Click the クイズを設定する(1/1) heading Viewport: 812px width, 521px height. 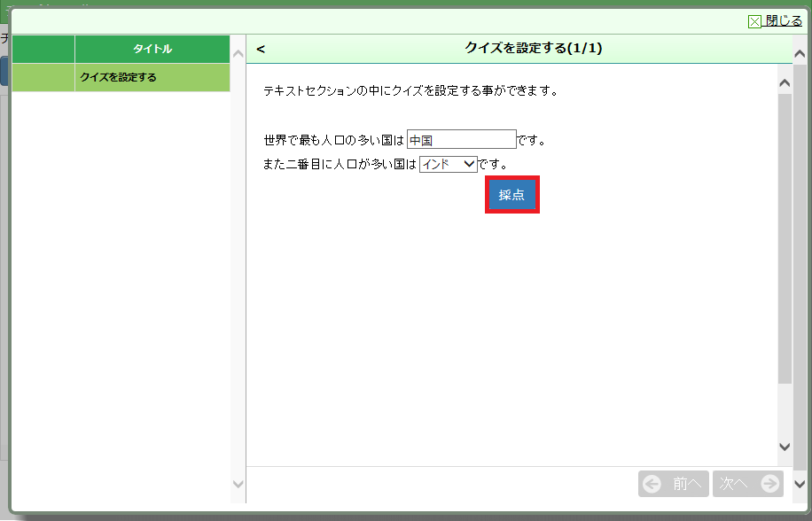pyautogui.click(x=533, y=48)
